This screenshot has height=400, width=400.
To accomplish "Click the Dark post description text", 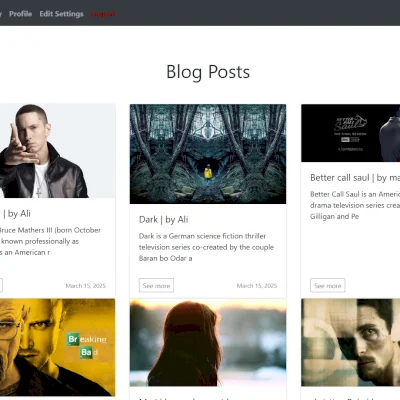I will pyautogui.click(x=206, y=247).
